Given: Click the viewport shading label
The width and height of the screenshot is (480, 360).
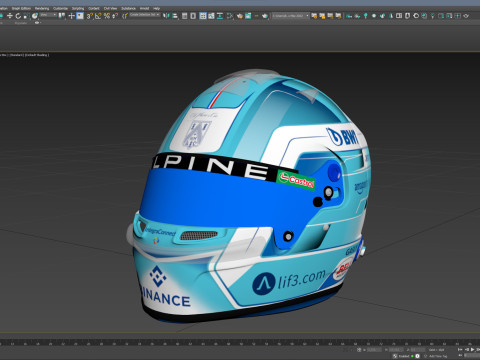Looking at the screenshot, I should (x=37, y=55).
